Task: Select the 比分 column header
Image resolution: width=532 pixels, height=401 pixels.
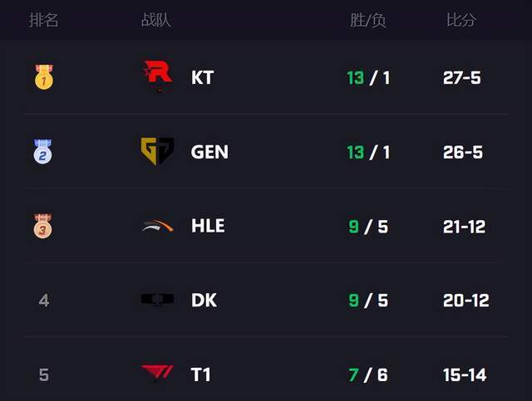Action: click(461, 20)
